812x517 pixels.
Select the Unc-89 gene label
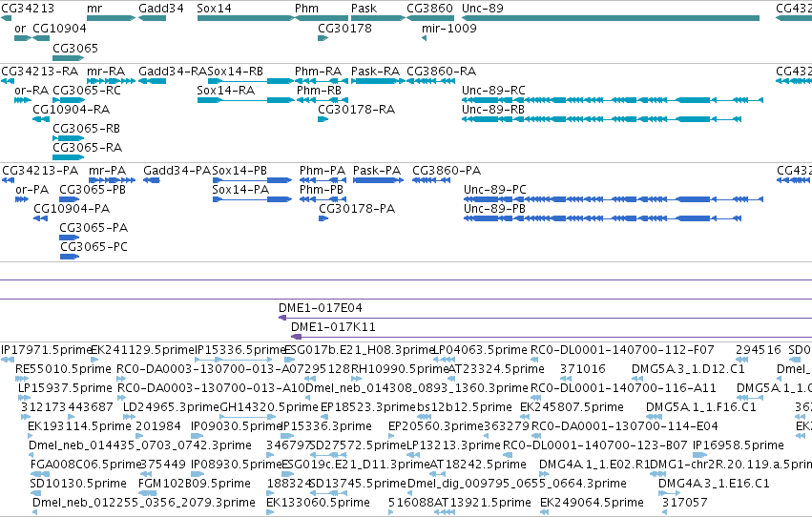click(482, 9)
